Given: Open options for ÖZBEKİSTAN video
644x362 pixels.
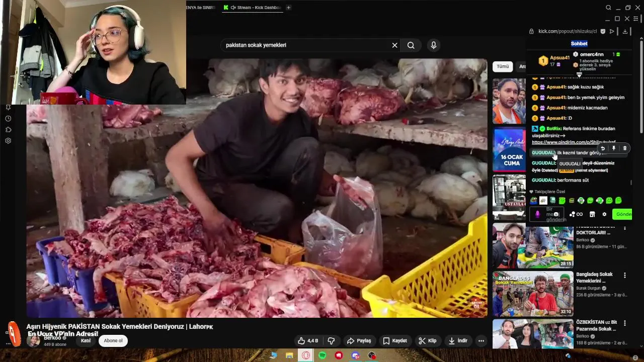Looking at the screenshot, I should [625, 323].
